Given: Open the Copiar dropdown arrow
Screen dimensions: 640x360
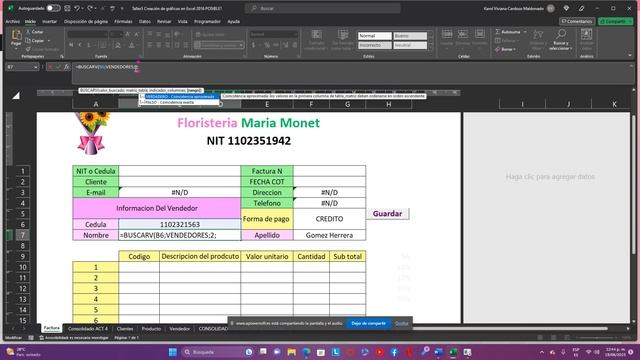Looking at the screenshot, I should 49,41.
